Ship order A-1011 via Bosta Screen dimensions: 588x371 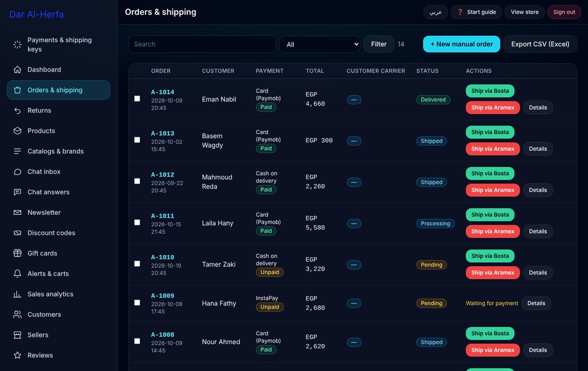pos(490,215)
